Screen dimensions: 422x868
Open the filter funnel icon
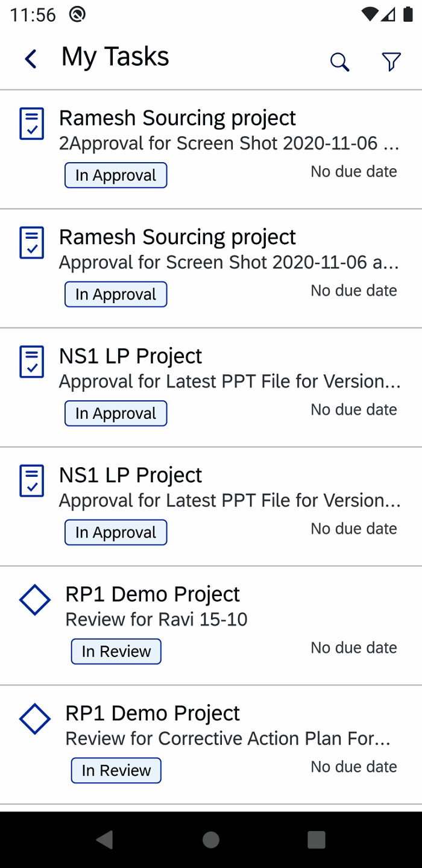pyautogui.click(x=391, y=61)
